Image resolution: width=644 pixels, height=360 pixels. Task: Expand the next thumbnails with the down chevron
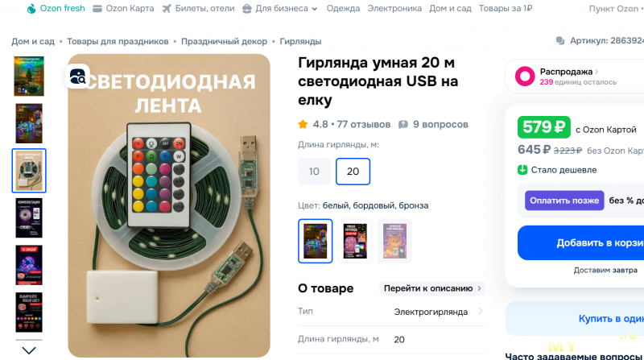(29, 350)
